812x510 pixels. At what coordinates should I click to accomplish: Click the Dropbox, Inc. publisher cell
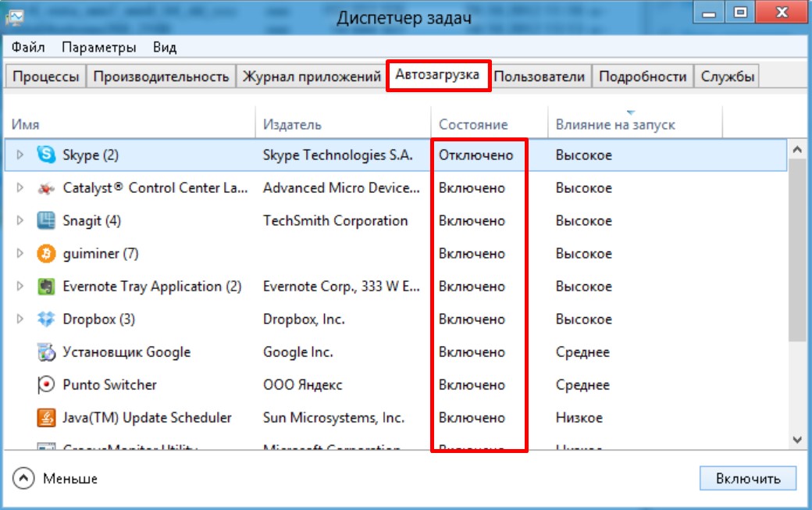click(304, 319)
